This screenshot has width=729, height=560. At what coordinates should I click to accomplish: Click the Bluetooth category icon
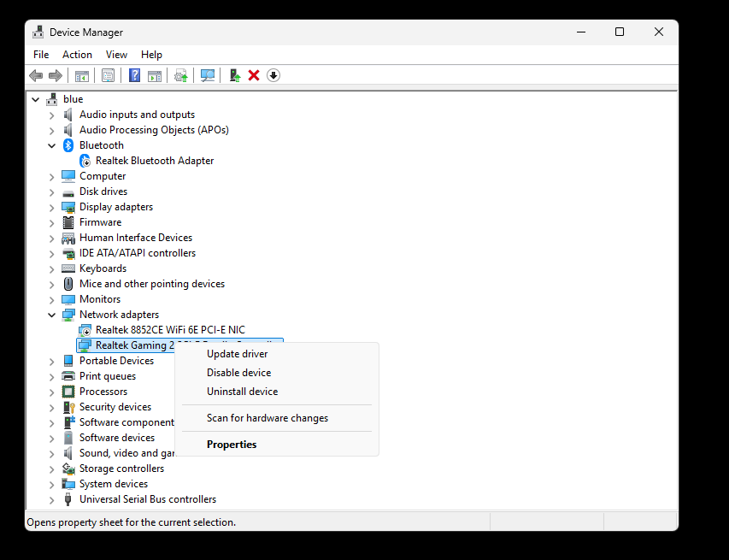click(x=68, y=145)
